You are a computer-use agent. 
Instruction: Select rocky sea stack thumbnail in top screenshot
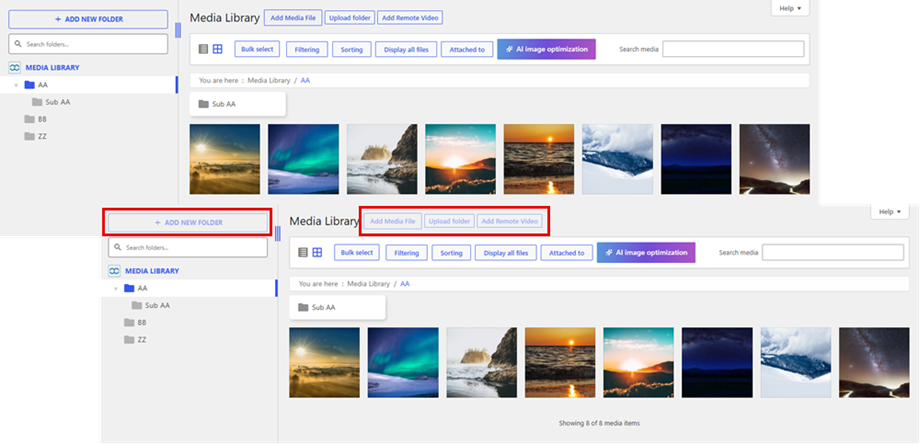pyautogui.click(x=382, y=159)
